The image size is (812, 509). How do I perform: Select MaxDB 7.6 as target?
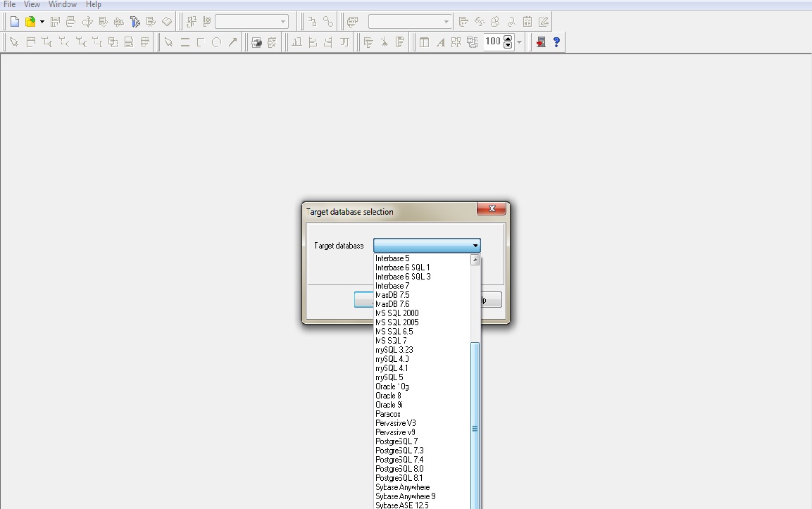[422, 304]
